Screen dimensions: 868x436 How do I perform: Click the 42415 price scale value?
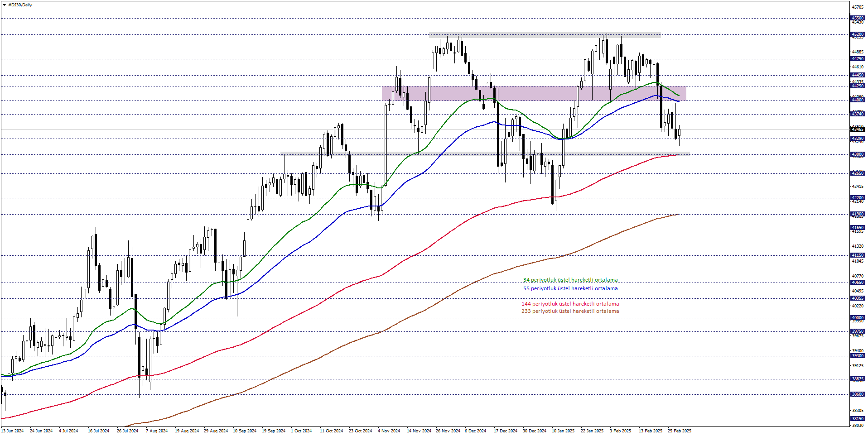point(858,186)
